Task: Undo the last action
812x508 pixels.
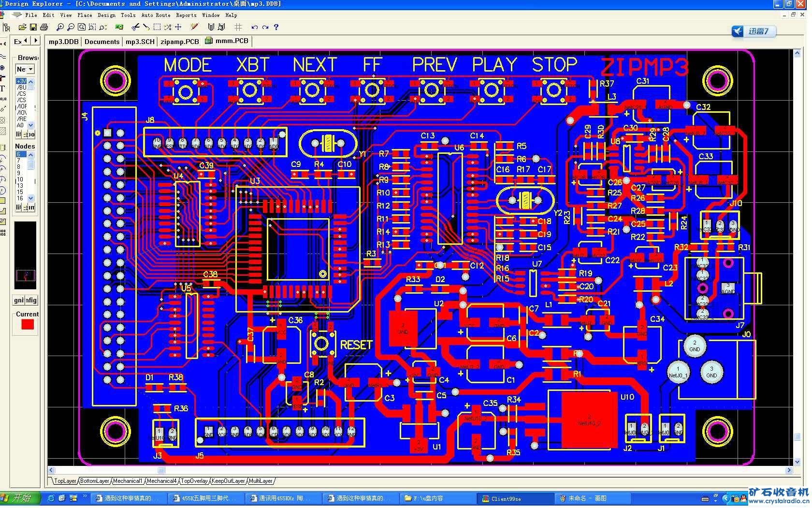Action: 255,28
